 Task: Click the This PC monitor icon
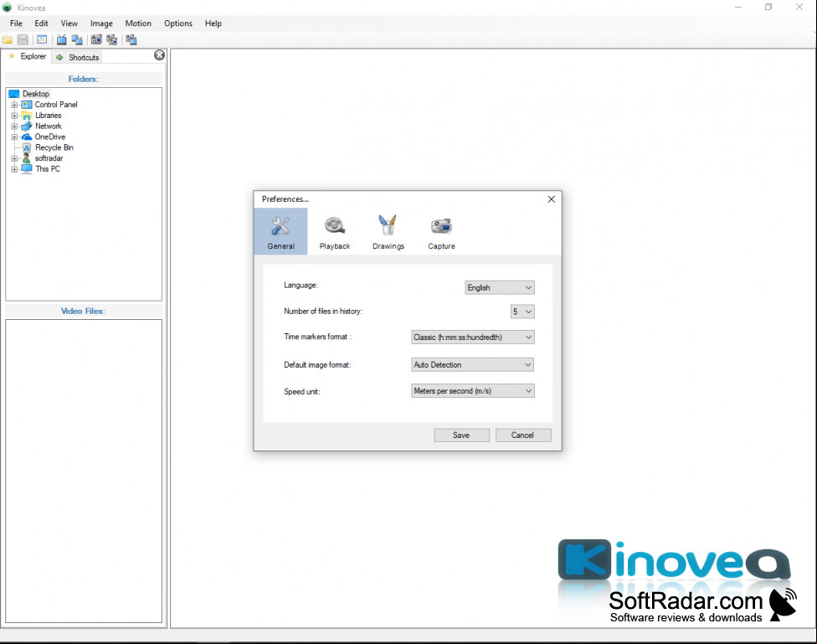[27, 169]
